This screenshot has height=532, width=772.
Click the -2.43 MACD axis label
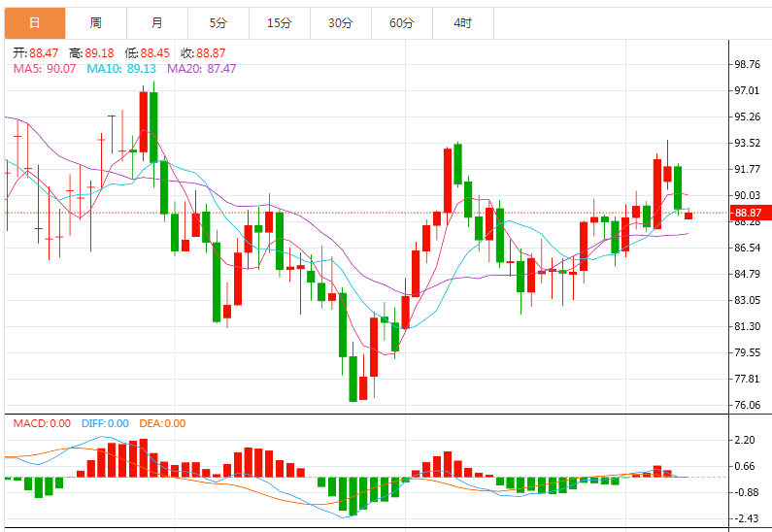(747, 518)
